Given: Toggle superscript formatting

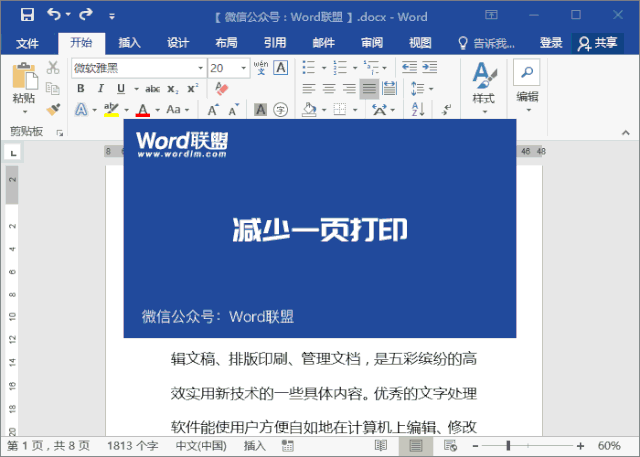Looking at the screenshot, I should (193, 89).
